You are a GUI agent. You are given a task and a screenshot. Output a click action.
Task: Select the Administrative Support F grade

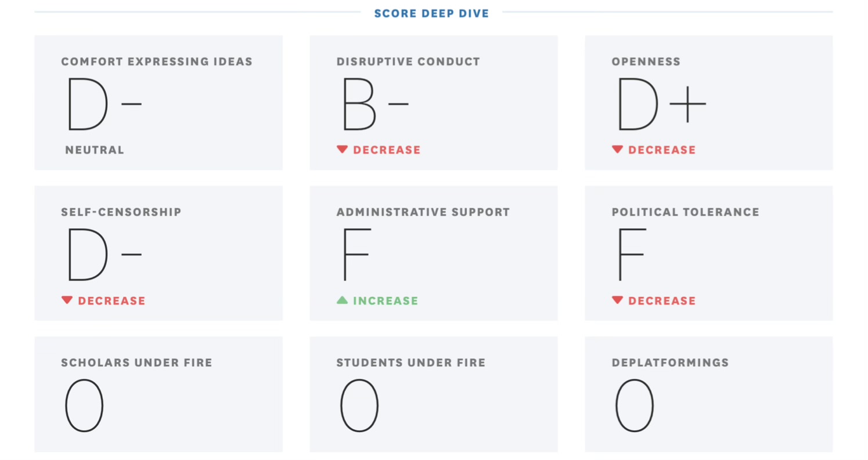click(356, 255)
